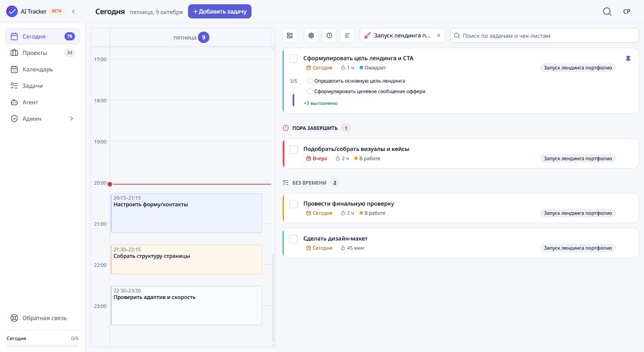Click the 1 ч duration on first task
Viewport: 644px width, 352px height.
tap(347, 67)
